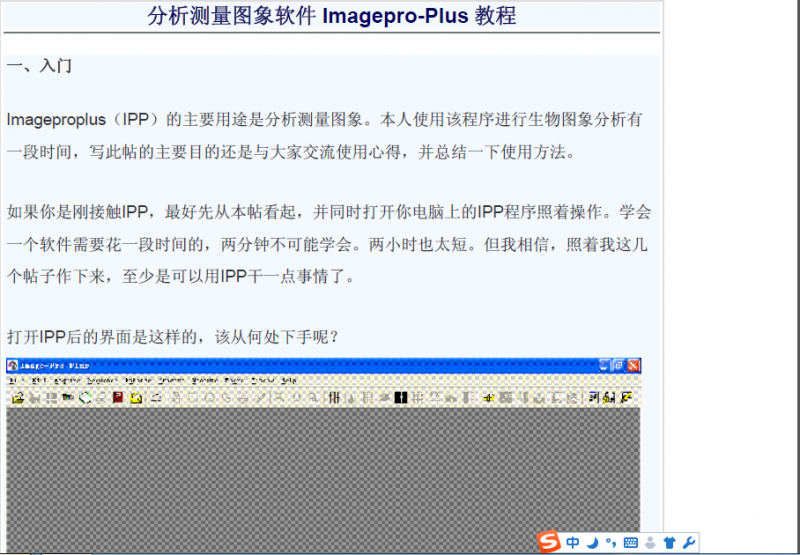Screen dimensions: 800x555
Task: Open the Help menu in Image-Pro Plus
Action: click(289, 381)
